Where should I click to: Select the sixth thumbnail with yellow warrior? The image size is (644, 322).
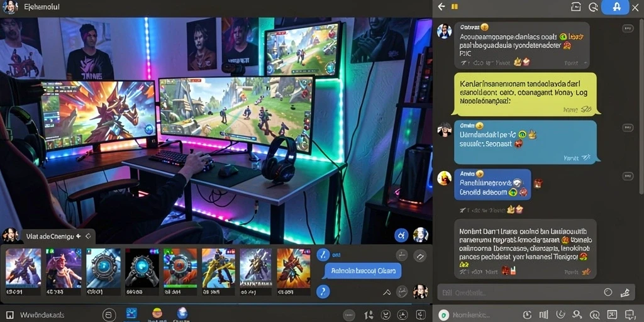[x=218, y=267]
